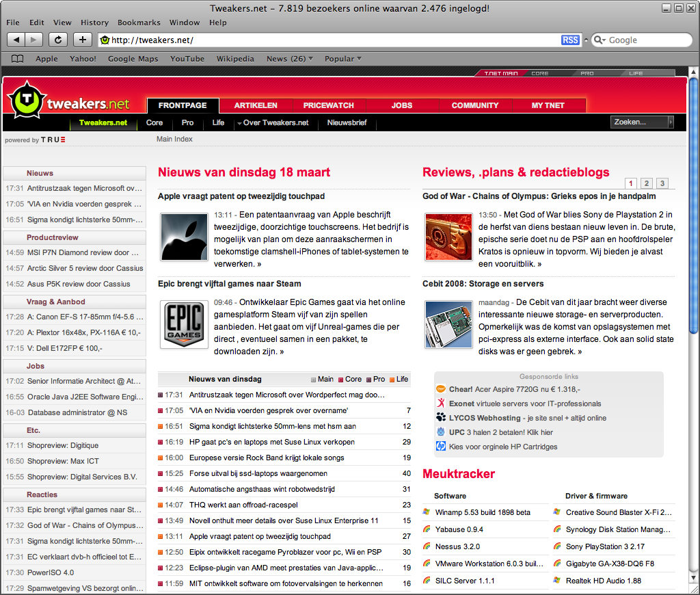Reload the page with the refresh icon

(x=58, y=40)
